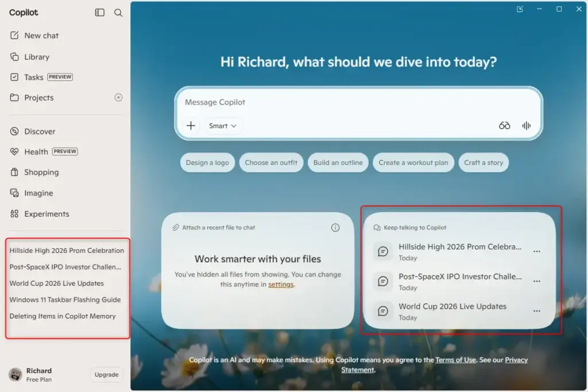Screen dimensions: 588x392
Task: Click the Imagine image icon
Action: click(x=14, y=193)
